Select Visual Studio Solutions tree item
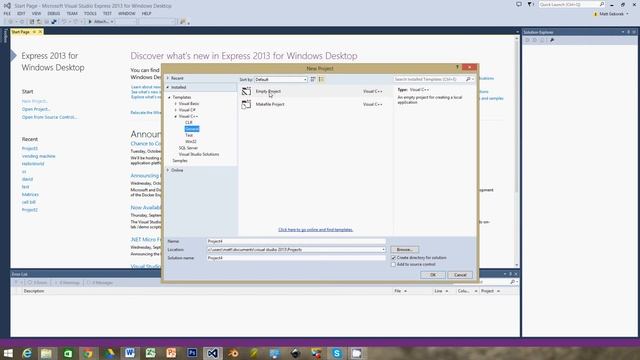Screen dimensions: 640x360 pyautogui.click(x=199, y=154)
